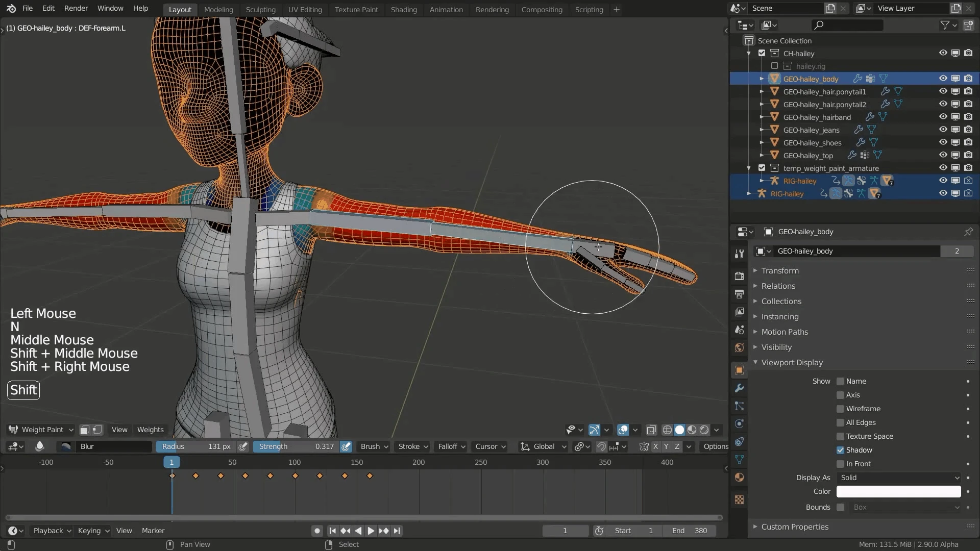Hide GEO-hailey_jeans with its eye icon
This screenshot has height=551, width=980.
tap(943, 130)
